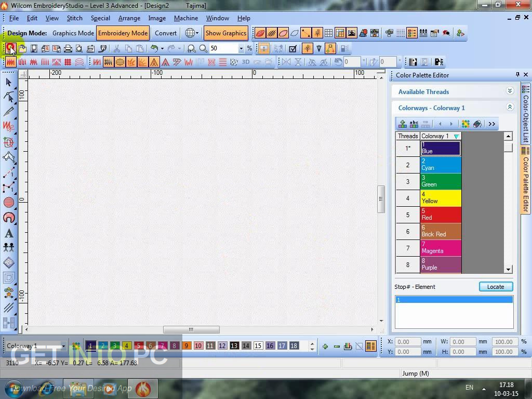This screenshot has width=532, height=399.
Task: Open the zoom percentage dropdown
Action: pyautogui.click(x=241, y=48)
